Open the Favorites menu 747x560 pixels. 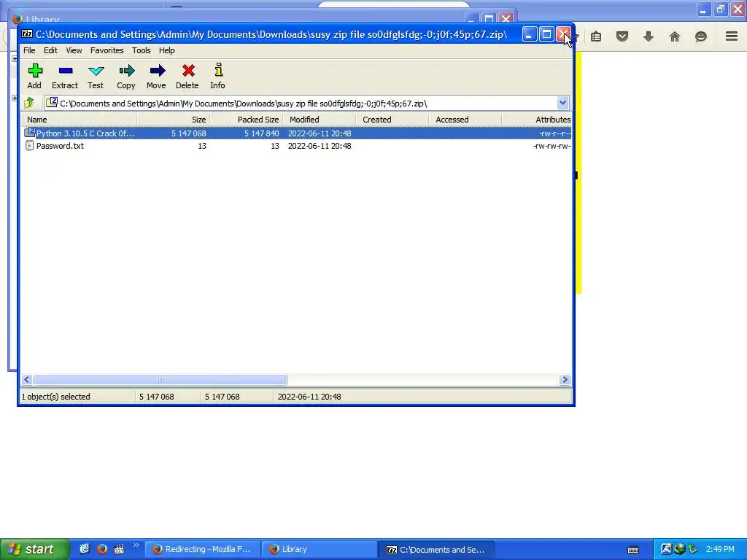[x=107, y=50]
